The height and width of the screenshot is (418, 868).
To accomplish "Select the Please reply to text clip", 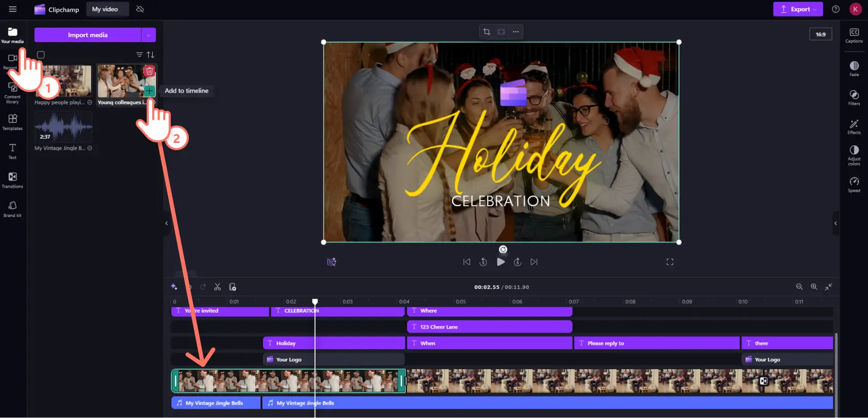I will (657, 343).
